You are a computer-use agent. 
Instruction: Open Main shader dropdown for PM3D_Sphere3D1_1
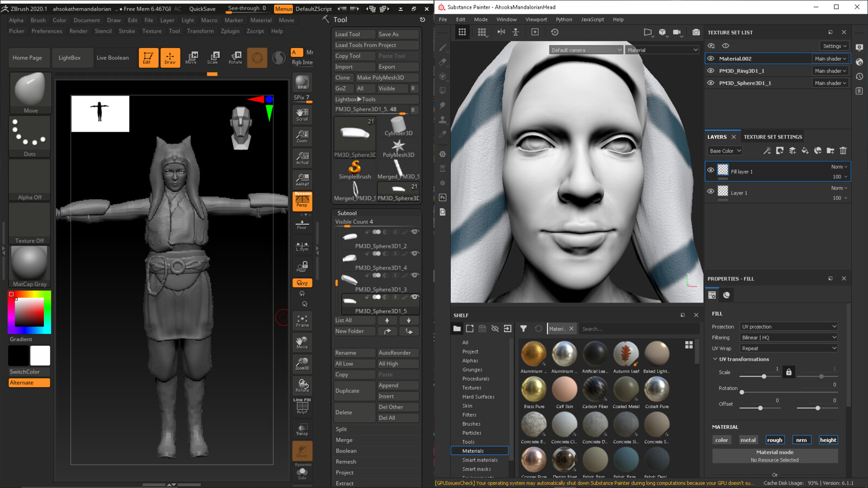tap(830, 83)
